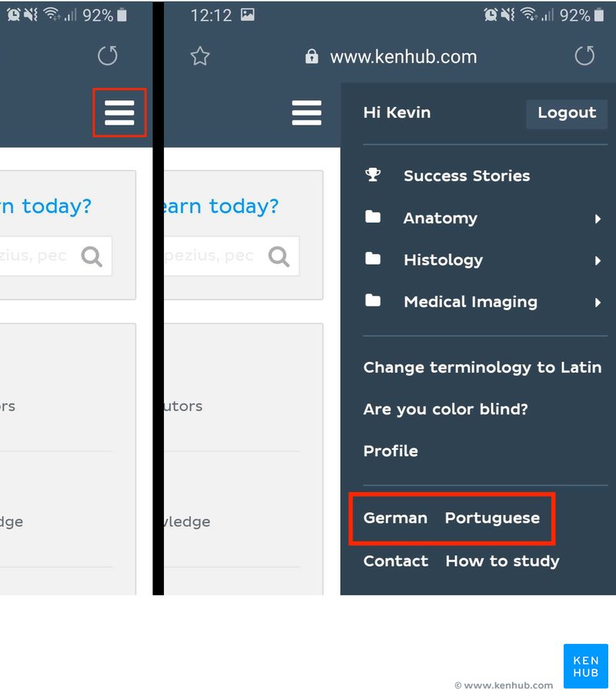Click the 12:12 clock in status bar

pos(211,15)
